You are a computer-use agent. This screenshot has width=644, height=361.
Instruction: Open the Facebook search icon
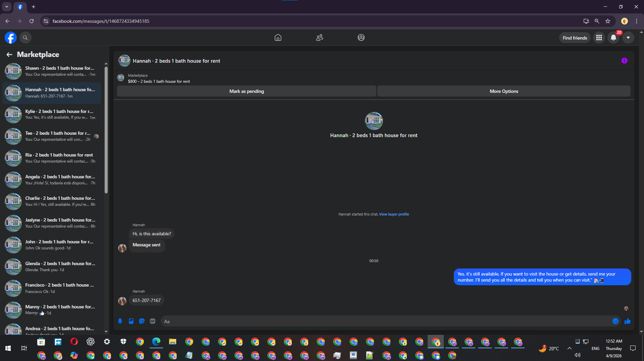point(25,38)
